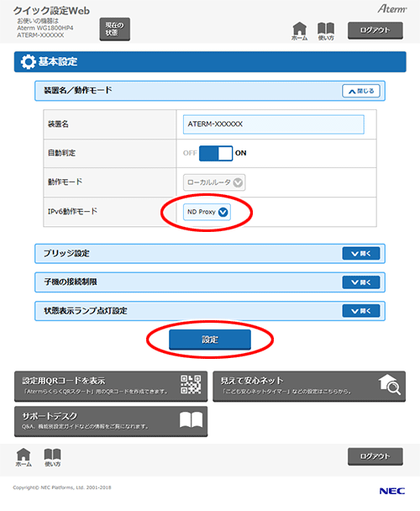Click the house magnifier icon in 見えて安心ネット
420x511 pixels.
coord(390,385)
